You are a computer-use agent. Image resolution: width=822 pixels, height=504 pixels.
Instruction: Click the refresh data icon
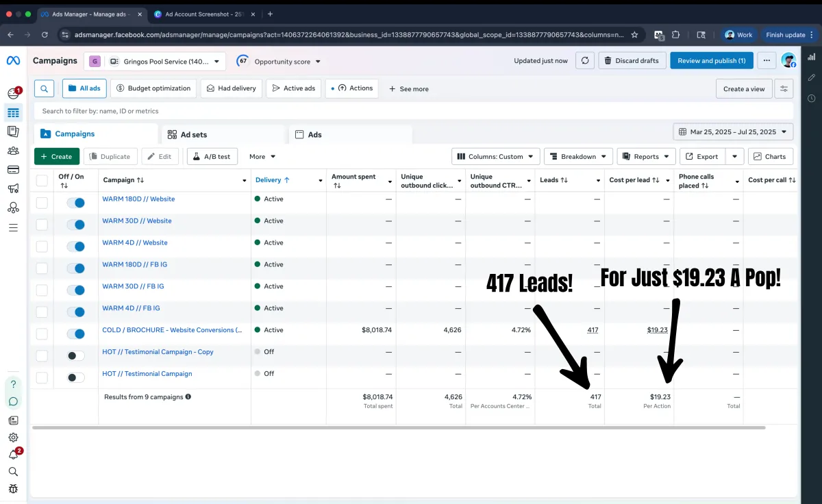pyautogui.click(x=584, y=61)
